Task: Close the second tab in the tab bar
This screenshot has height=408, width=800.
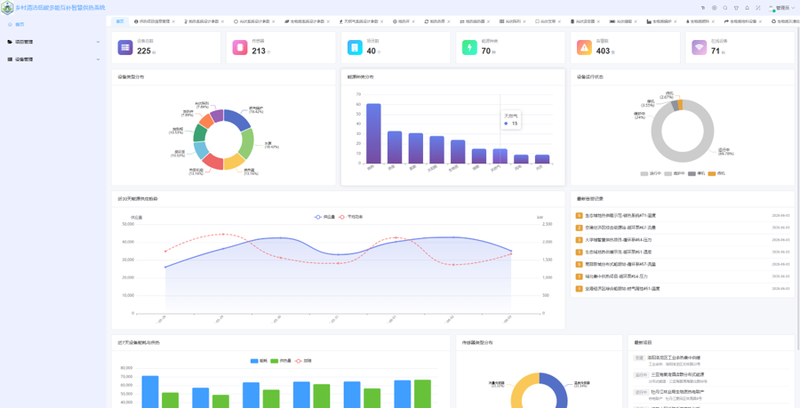Action: tap(173, 22)
